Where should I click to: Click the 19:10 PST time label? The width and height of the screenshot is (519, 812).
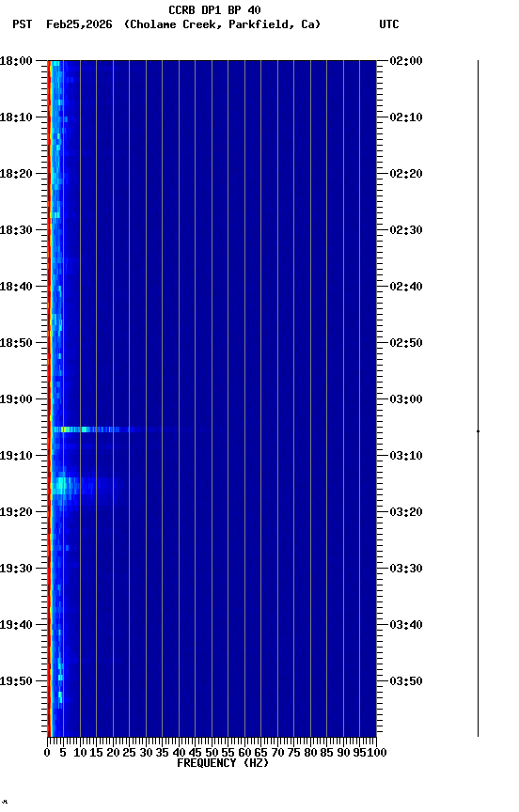pos(16,456)
